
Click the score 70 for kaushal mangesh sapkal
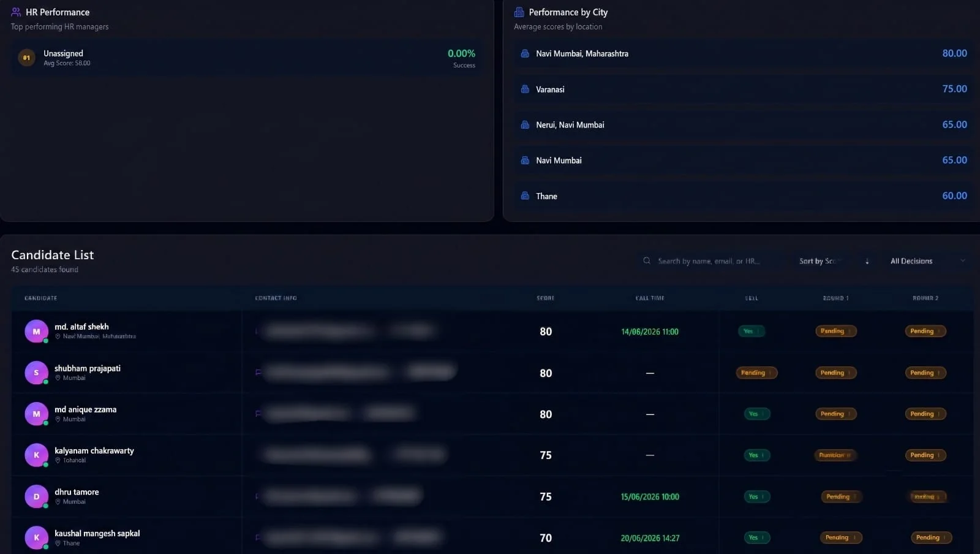click(546, 538)
